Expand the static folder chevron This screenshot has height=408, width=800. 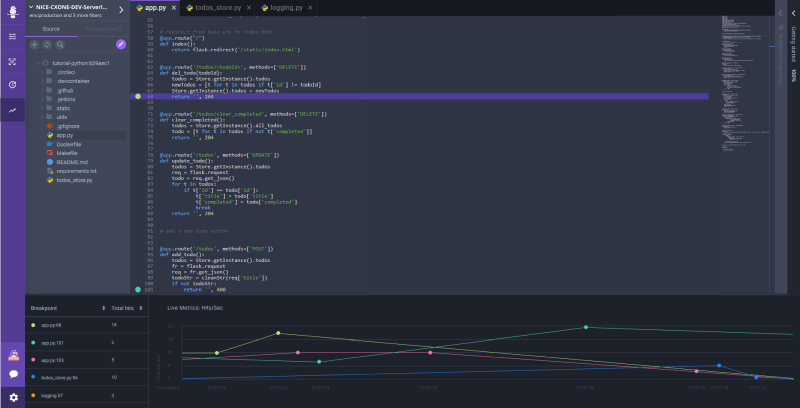click(x=42, y=108)
